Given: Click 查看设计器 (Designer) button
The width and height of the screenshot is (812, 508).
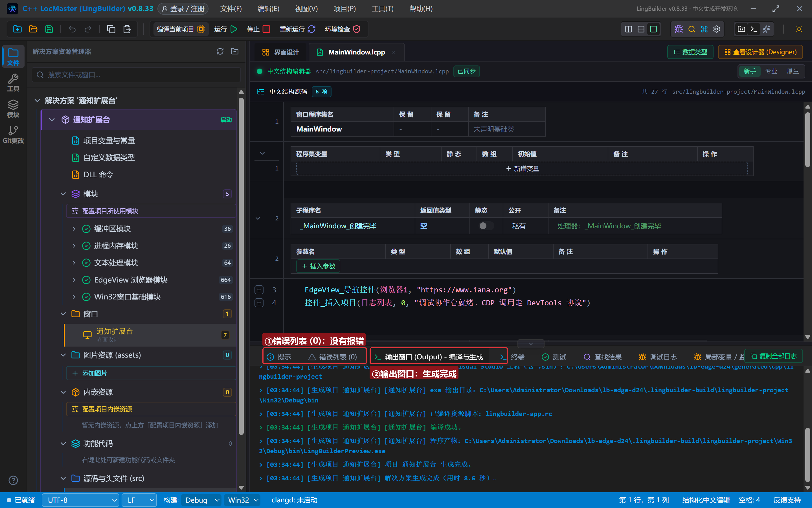Looking at the screenshot, I should 760,52.
